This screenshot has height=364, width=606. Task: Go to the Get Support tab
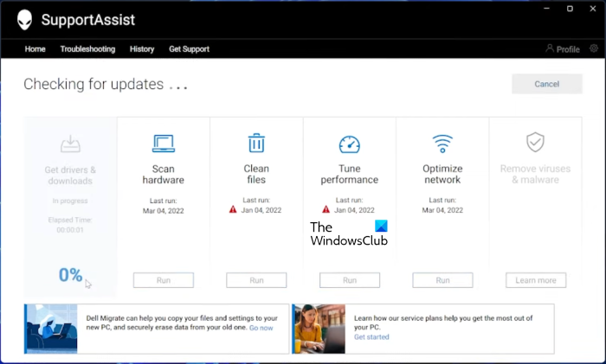(x=189, y=49)
